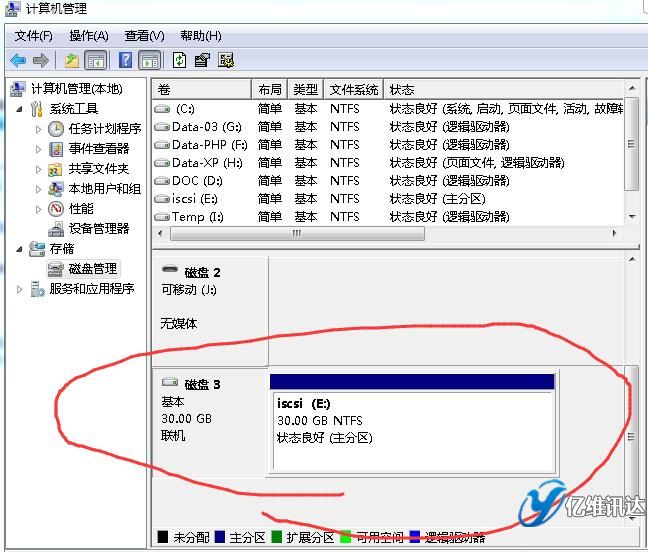Viewport: 648px width, 552px height.
Task: Click the 文件系统 column header
Action: (354, 90)
